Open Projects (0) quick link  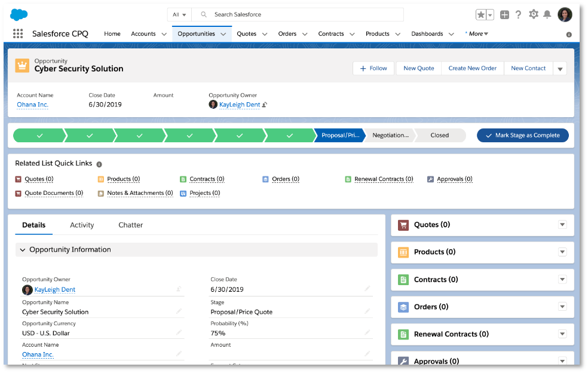tap(205, 193)
